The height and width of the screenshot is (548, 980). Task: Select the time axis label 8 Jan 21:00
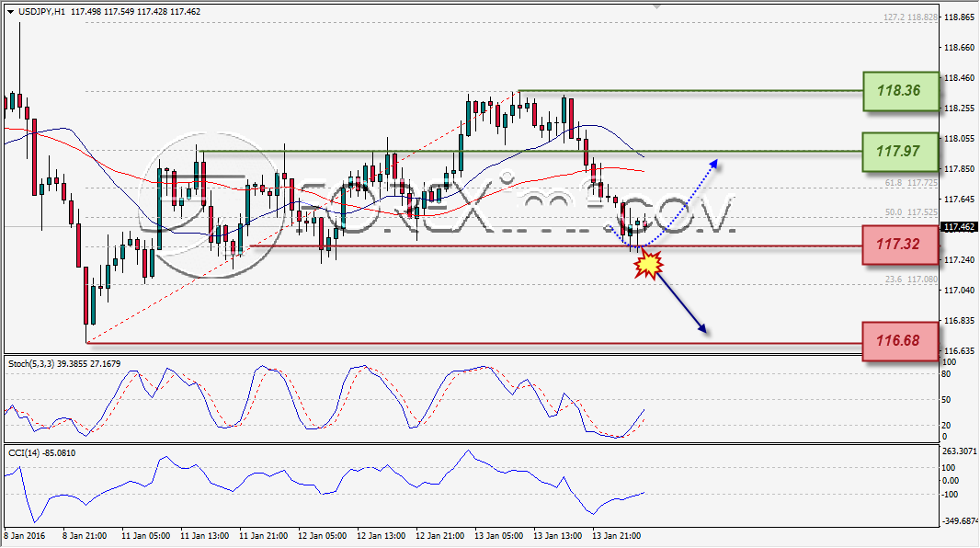point(85,536)
